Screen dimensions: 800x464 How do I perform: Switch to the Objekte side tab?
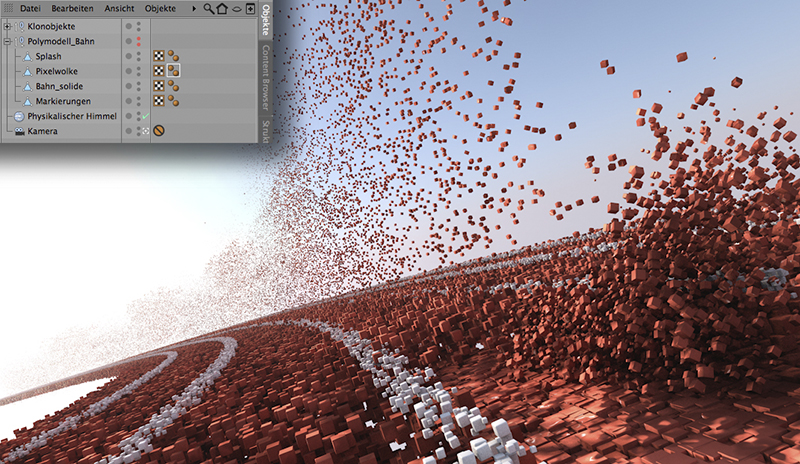tap(265, 20)
